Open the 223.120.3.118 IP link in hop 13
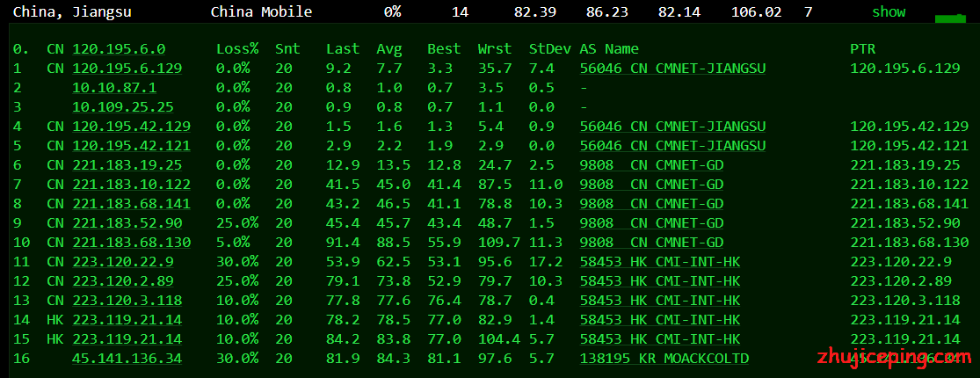The image size is (980, 378). coord(127,302)
